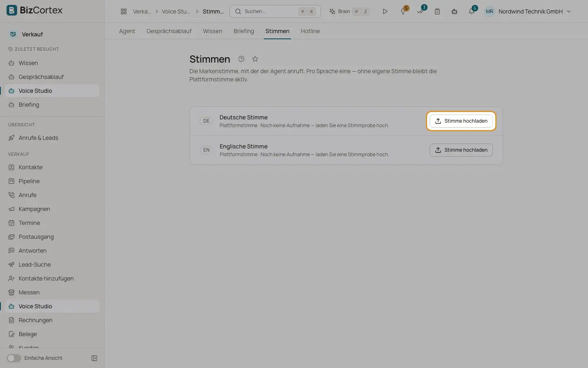Select the Stimmen tab
The height and width of the screenshot is (368, 588).
pos(277,31)
